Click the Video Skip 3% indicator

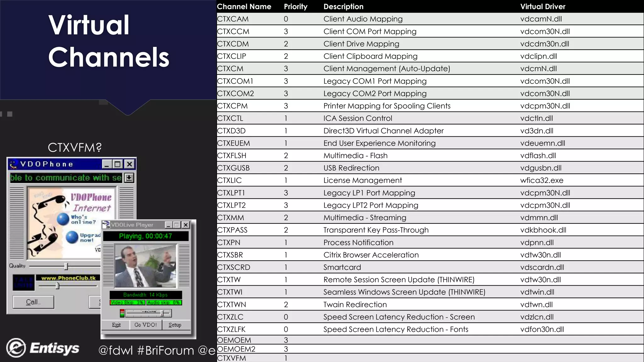pyautogui.click(x=127, y=302)
